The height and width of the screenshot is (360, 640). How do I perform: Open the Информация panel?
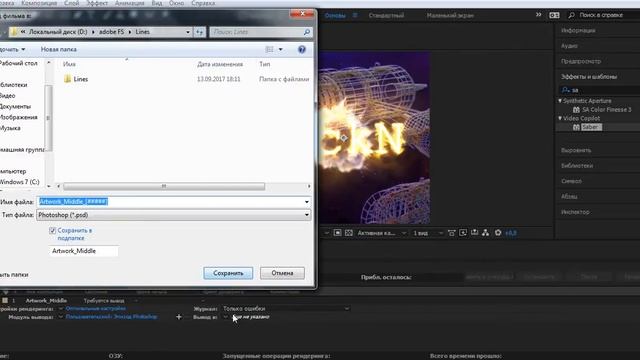(578, 30)
